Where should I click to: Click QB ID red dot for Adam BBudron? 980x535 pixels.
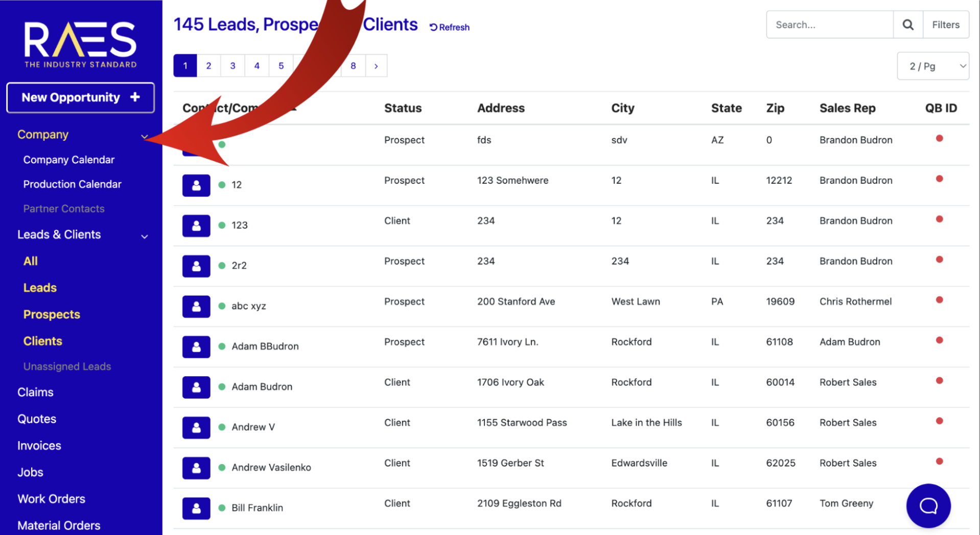[939, 340]
